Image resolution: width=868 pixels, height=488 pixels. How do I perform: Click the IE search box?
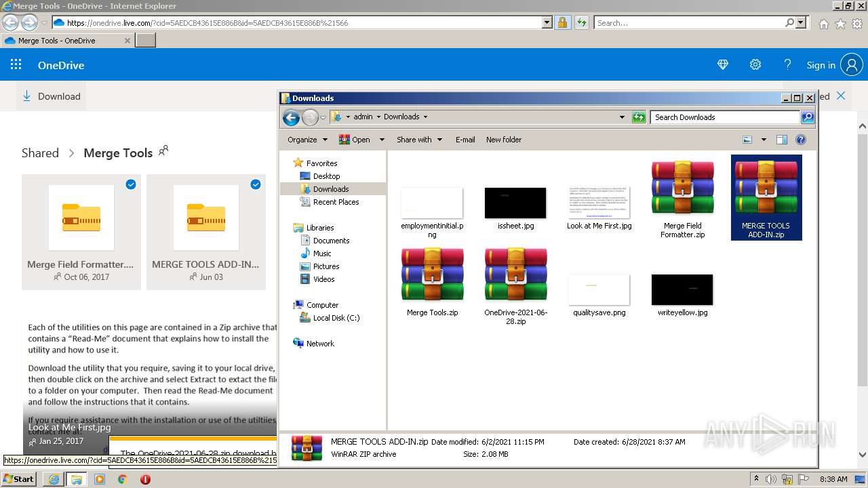coord(688,22)
